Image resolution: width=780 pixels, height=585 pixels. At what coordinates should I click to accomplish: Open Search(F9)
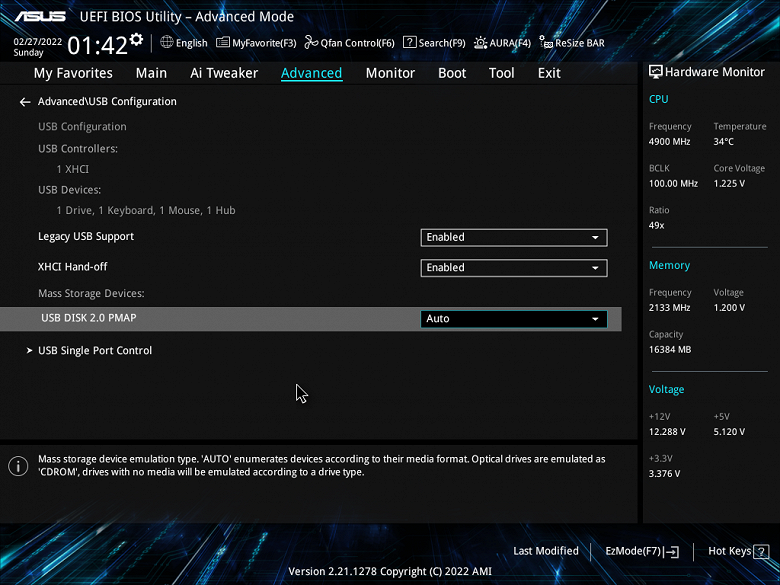[x=434, y=43]
